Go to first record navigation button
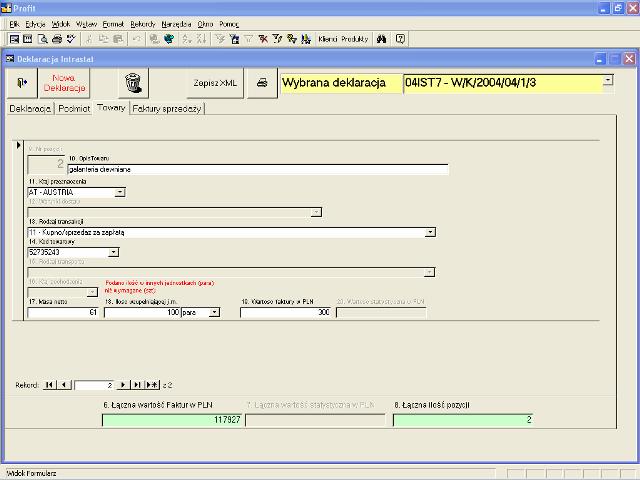This screenshot has height=480, width=640. [49, 385]
